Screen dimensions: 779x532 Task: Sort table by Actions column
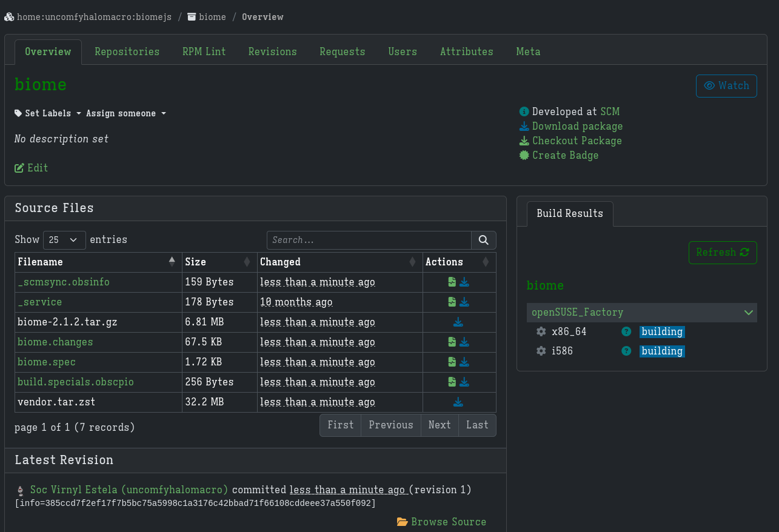(460, 262)
